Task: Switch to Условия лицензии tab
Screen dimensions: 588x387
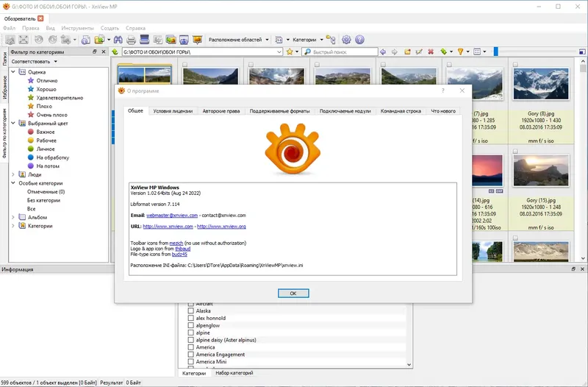Action: point(173,111)
